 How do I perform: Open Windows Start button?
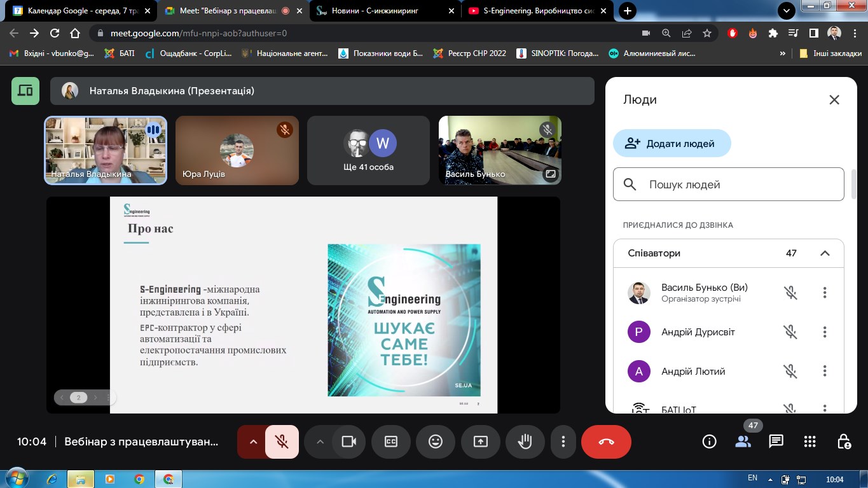click(17, 478)
